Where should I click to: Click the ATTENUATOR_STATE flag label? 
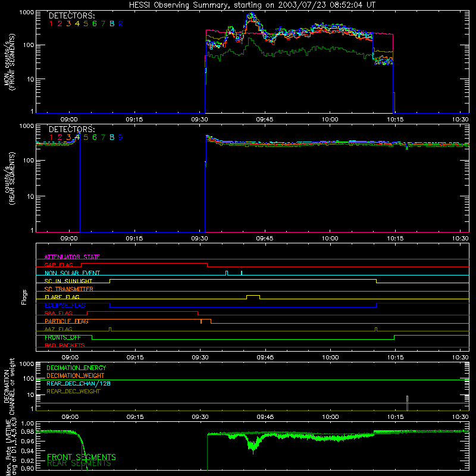[72, 257]
